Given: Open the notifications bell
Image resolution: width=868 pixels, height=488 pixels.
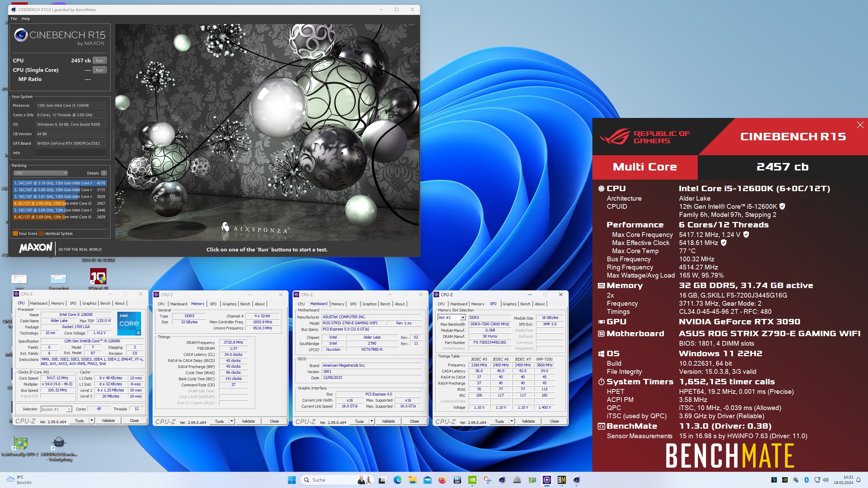Looking at the screenshot, I should point(859,480).
